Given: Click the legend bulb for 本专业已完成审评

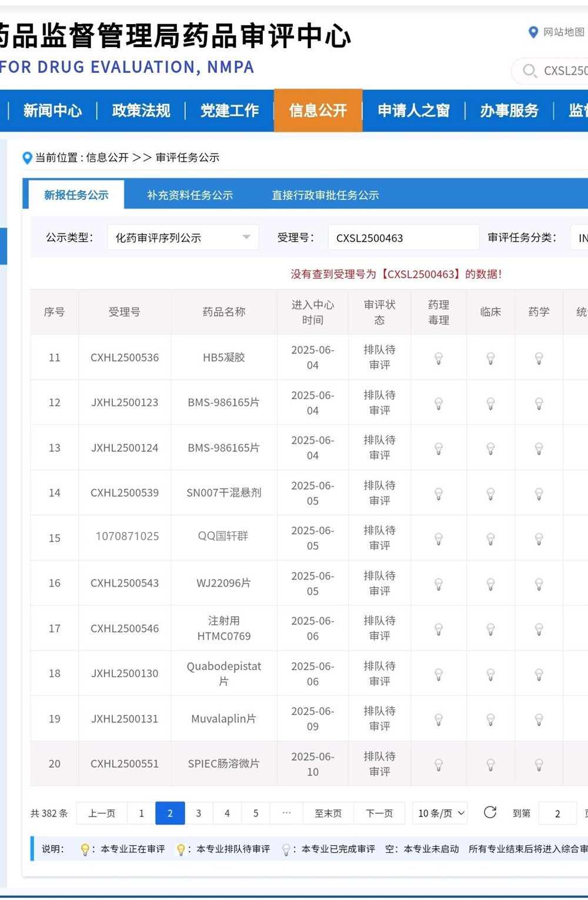Looking at the screenshot, I should (286, 849).
